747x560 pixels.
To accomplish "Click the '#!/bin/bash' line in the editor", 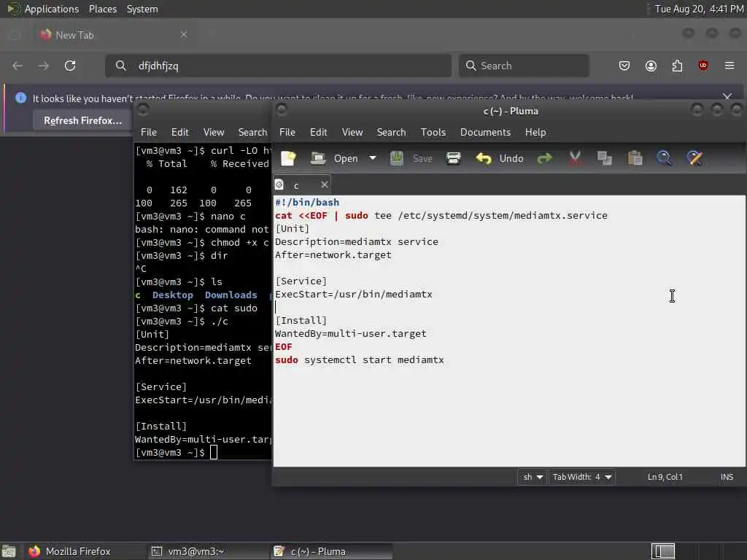I will tap(307, 203).
